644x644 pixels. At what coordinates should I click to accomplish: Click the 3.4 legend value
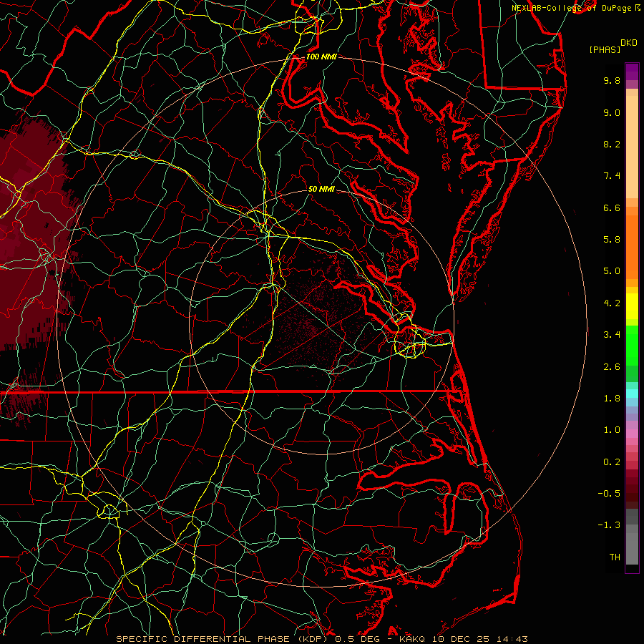click(x=612, y=335)
